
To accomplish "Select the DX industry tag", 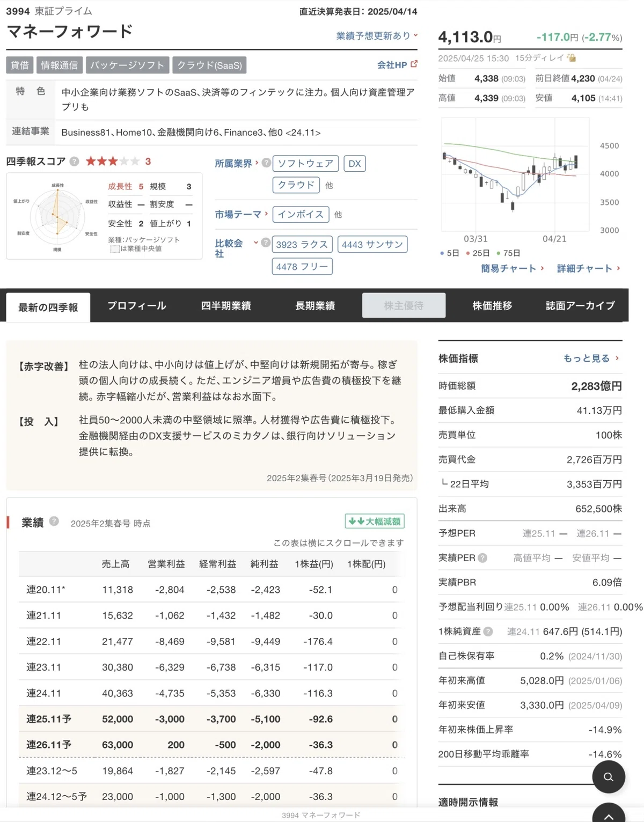I will pos(355,163).
